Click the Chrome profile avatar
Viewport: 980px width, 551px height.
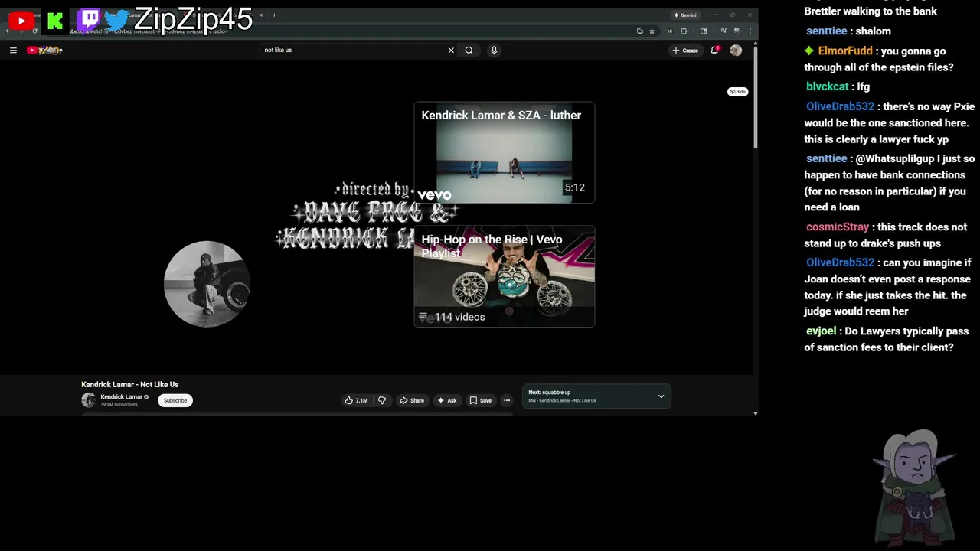737,31
